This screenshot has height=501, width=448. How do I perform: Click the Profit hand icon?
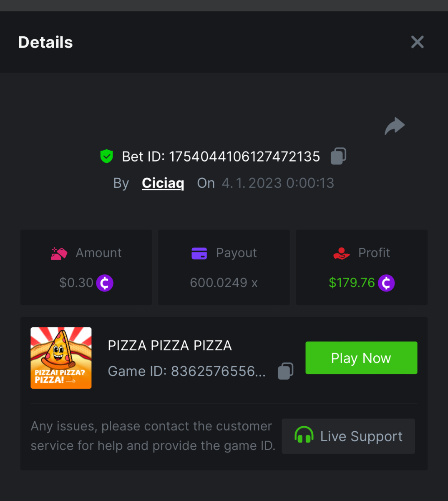341,253
